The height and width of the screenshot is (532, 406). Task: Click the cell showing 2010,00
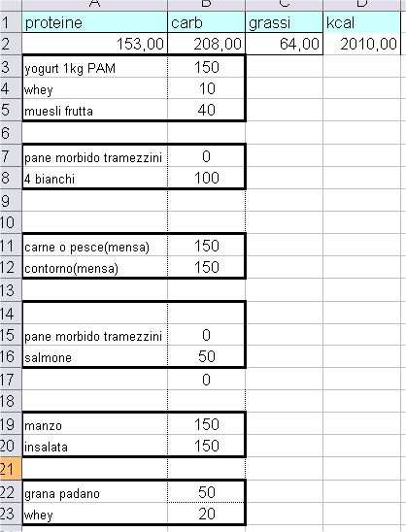pyautogui.click(x=362, y=44)
